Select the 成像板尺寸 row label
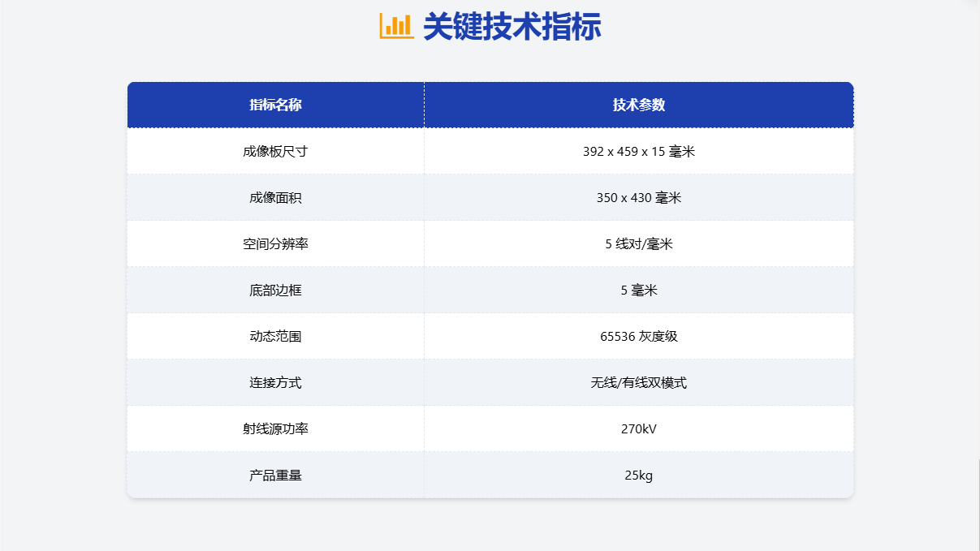 coord(274,150)
